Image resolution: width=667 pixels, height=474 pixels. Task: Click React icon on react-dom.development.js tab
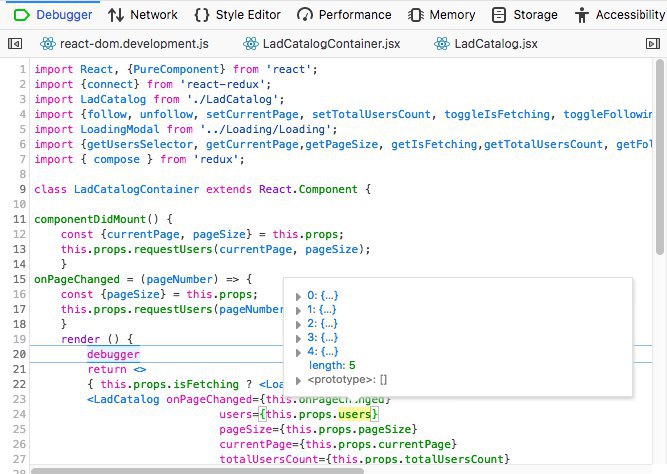pos(48,43)
